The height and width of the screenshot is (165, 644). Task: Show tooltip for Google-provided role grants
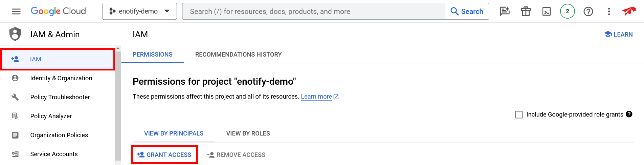(629, 114)
